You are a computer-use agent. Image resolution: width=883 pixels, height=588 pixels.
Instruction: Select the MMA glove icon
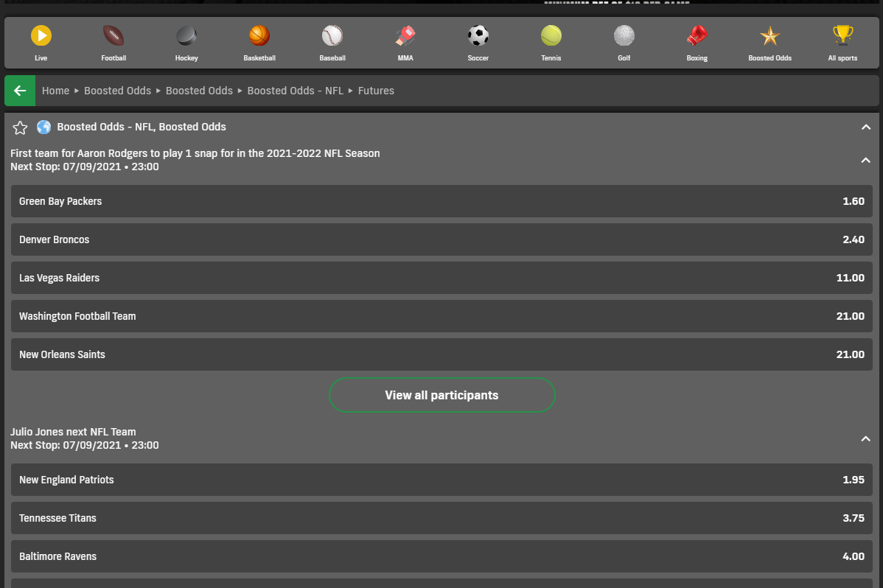405,36
